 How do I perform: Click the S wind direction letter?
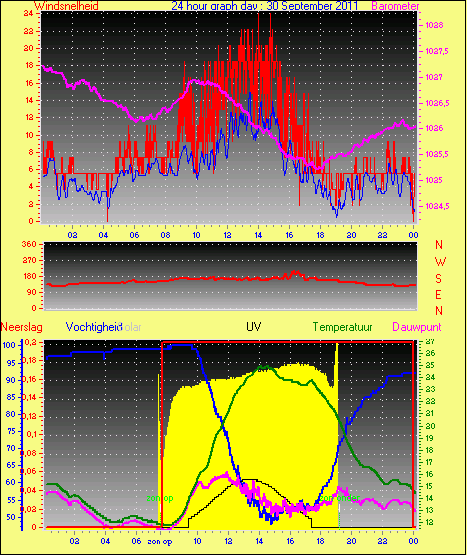click(x=438, y=279)
